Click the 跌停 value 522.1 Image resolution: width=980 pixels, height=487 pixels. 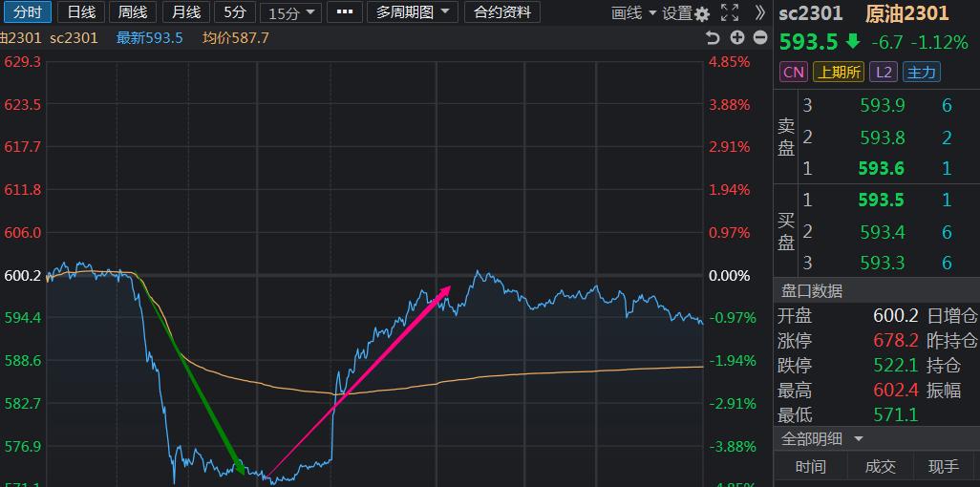(x=896, y=365)
